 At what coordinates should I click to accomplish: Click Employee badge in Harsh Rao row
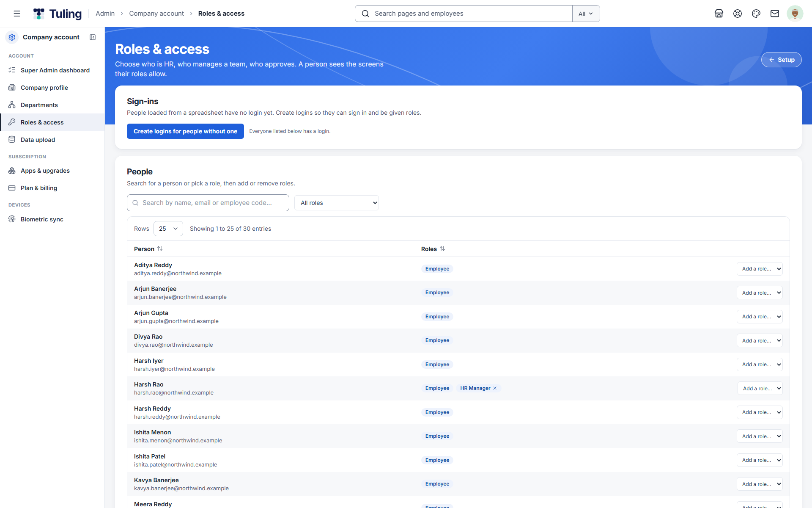[x=437, y=388]
